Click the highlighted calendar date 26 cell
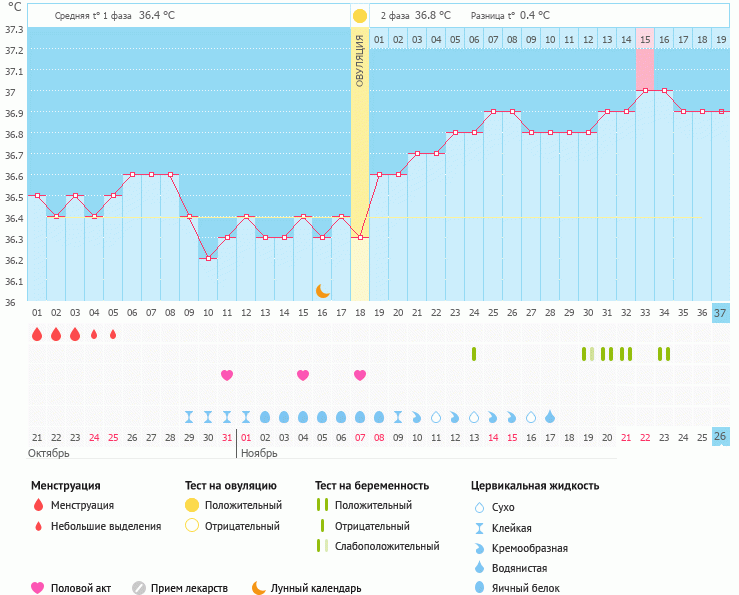The image size is (739, 595). pos(720,437)
